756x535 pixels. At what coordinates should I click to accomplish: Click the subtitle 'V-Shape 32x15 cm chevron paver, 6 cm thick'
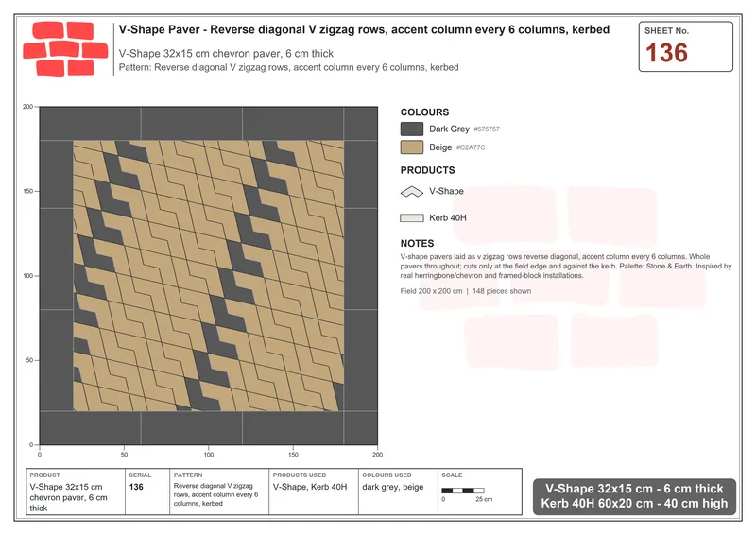point(226,54)
